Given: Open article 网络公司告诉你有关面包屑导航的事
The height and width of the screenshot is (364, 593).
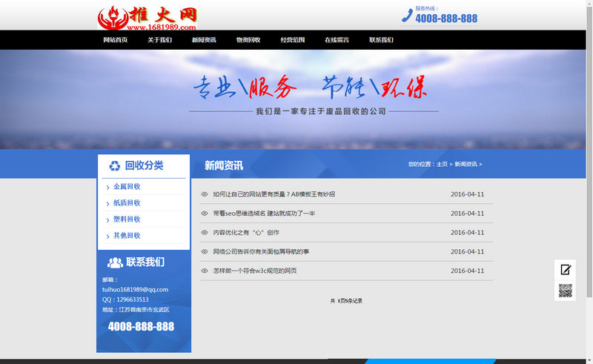Looking at the screenshot, I should tap(261, 251).
